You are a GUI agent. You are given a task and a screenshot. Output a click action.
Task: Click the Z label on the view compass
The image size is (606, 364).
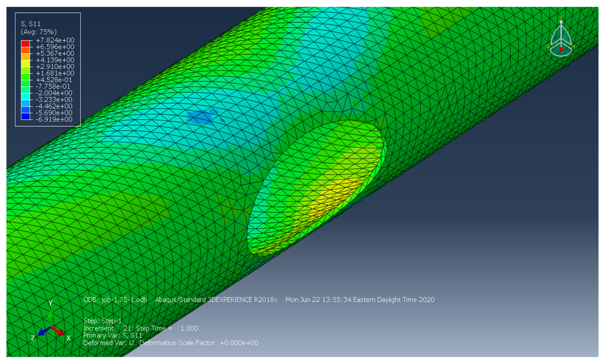[x=548, y=46]
